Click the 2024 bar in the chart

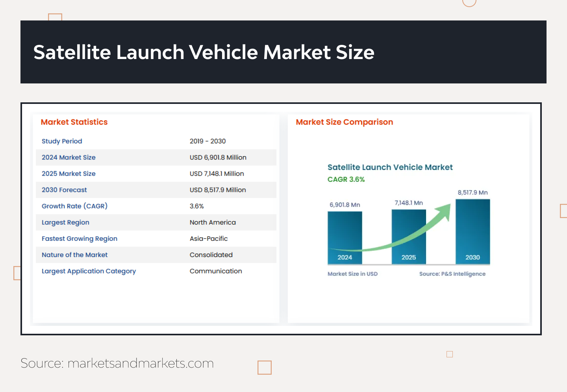point(345,238)
